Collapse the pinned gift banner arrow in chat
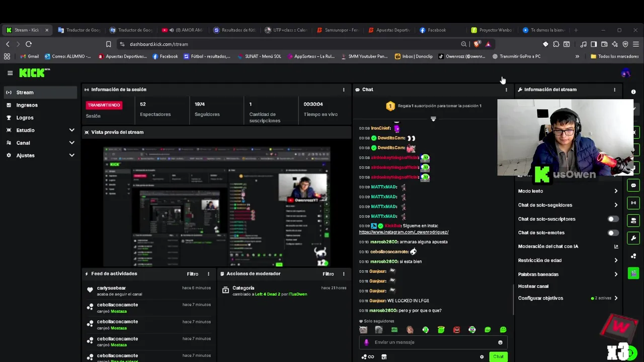The width and height of the screenshot is (644, 362). tap(433, 119)
